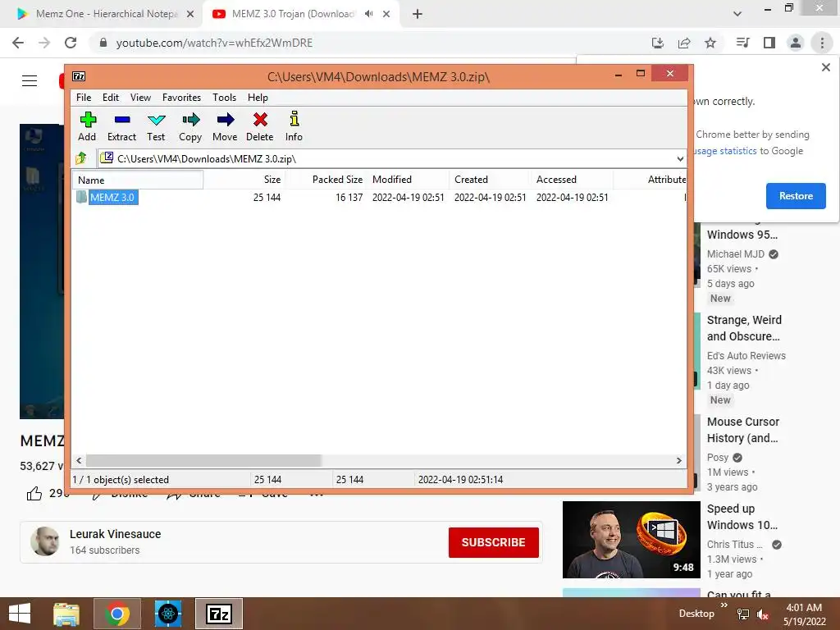Open a new Chrome tab
The image size is (840, 630).
tap(418, 14)
